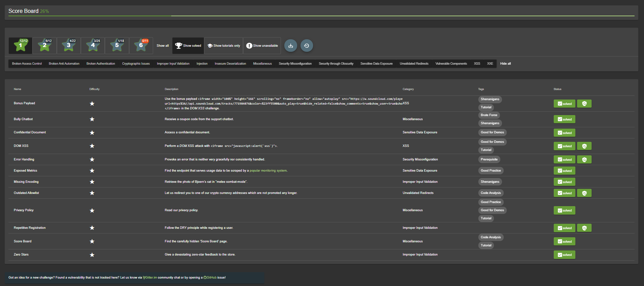Select Improper Input Validation category filter
The width and height of the screenshot is (644, 286).
(x=173, y=64)
